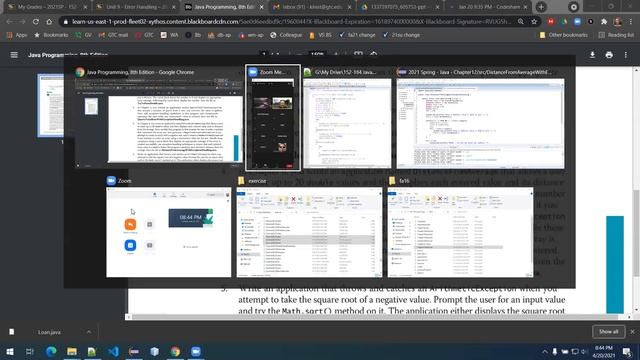Open File Explorer from the taskbar
This screenshot has width=640, height=360.
(72, 351)
